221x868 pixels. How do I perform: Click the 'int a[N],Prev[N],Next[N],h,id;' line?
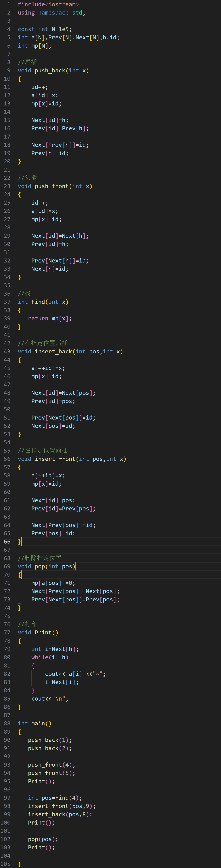pyautogui.click(x=69, y=37)
